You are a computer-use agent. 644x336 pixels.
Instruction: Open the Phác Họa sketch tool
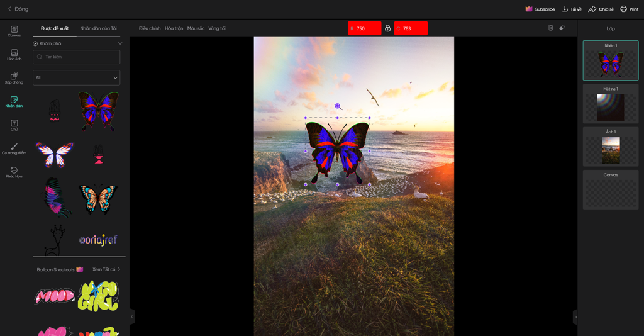[14, 172]
